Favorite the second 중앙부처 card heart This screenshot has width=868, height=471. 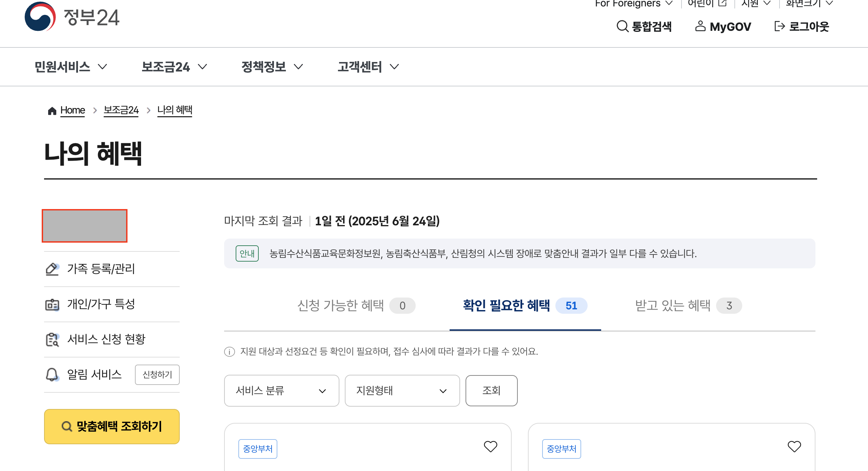point(794,447)
